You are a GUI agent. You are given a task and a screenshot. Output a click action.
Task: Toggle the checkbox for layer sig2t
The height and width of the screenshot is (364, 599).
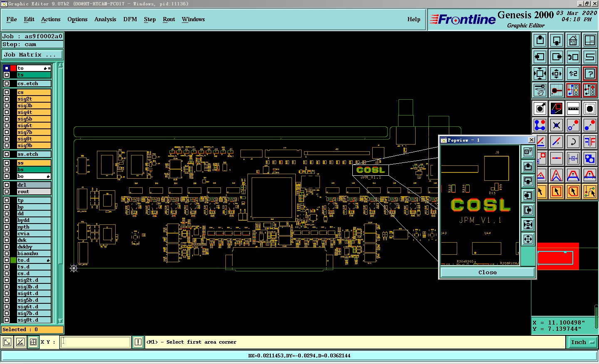7,99
